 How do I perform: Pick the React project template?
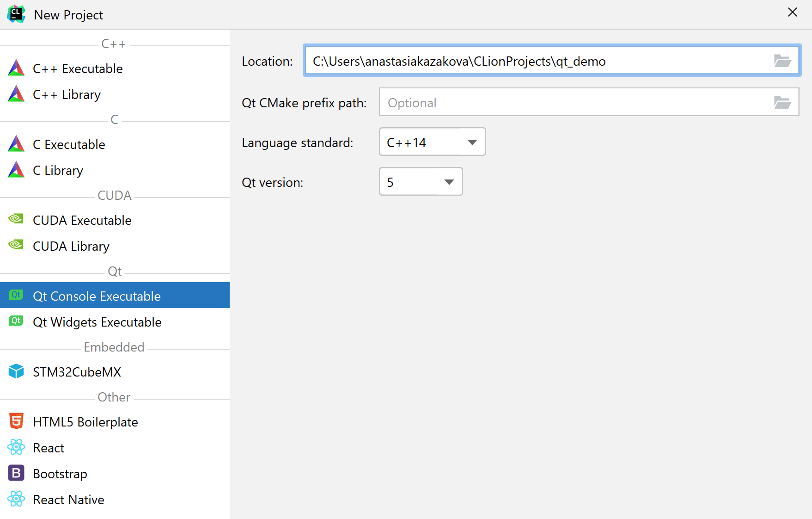[x=49, y=448]
